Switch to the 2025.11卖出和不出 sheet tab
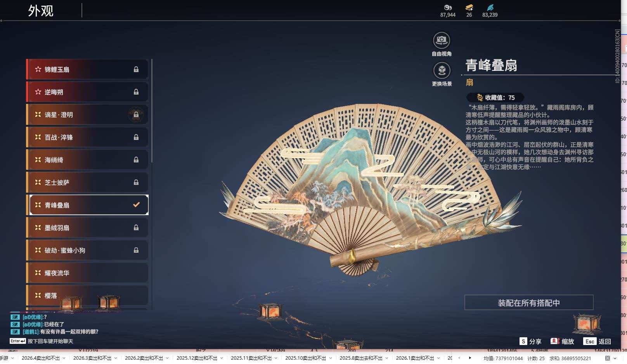Screen dimensions: 627x364 click(251, 359)
